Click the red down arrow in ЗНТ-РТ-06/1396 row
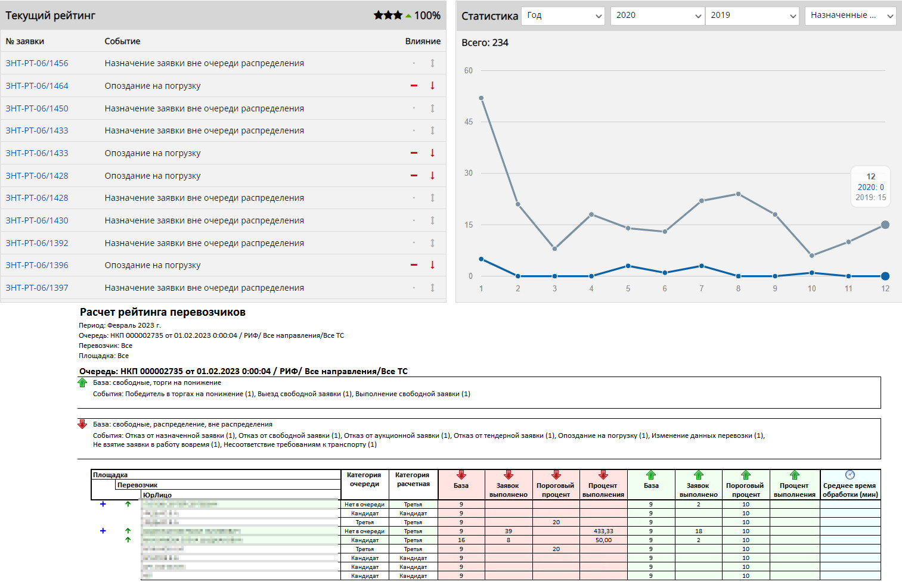902x588 pixels. click(x=432, y=265)
